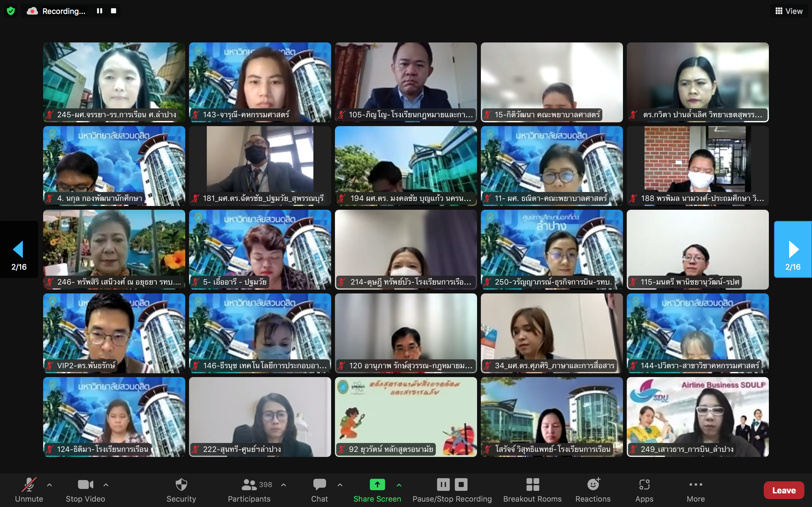Open the Participants panel
Screen dimensions: 812x507
pyautogui.click(x=249, y=490)
